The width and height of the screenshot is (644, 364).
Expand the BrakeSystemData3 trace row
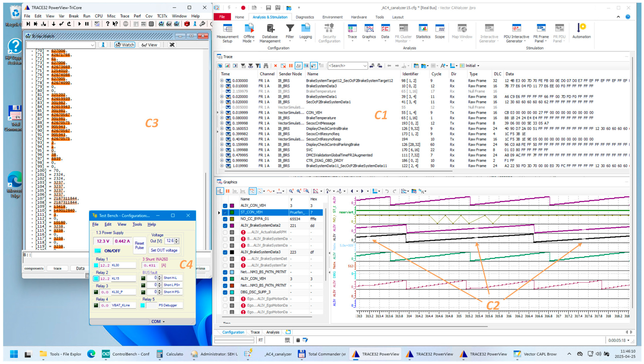pos(222,86)
